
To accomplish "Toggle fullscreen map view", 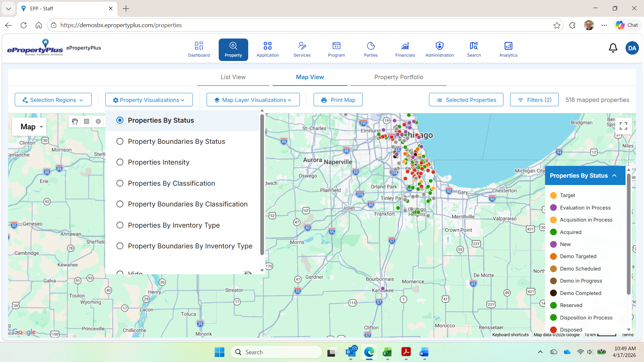I will (x=623, y=126).
